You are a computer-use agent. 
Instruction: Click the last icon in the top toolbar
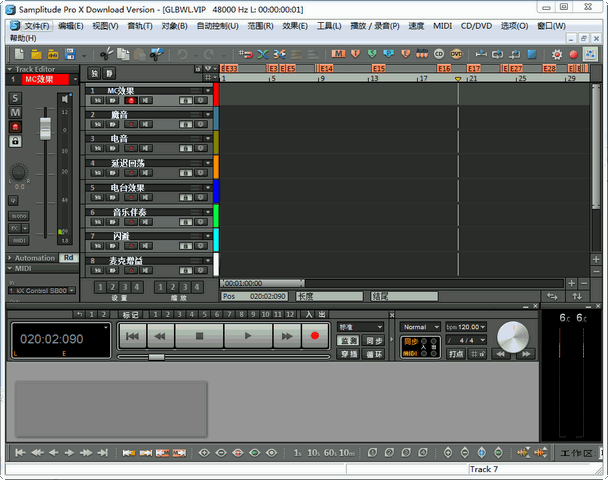(x=590, y=54)
